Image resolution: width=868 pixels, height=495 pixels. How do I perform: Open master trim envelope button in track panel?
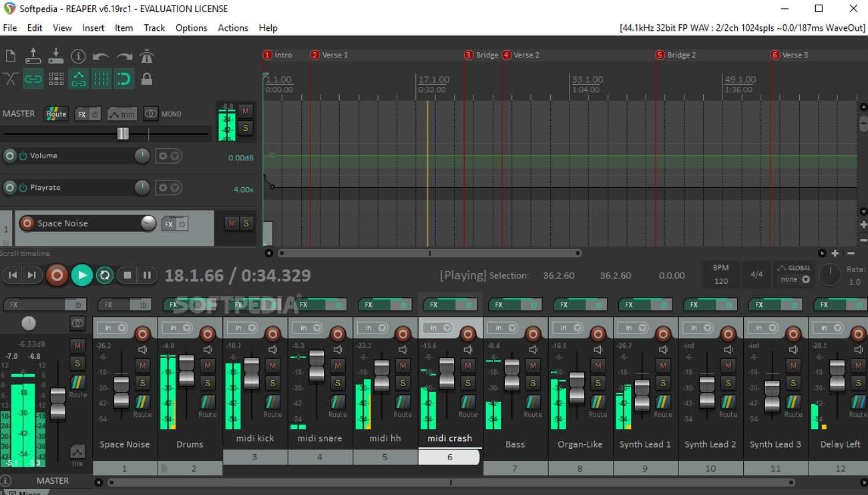(122, 114)
